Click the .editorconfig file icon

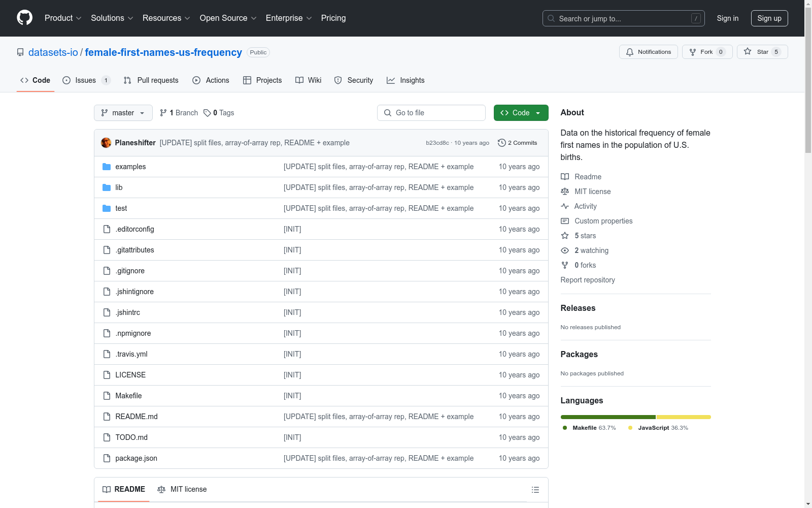click(107, 229)
